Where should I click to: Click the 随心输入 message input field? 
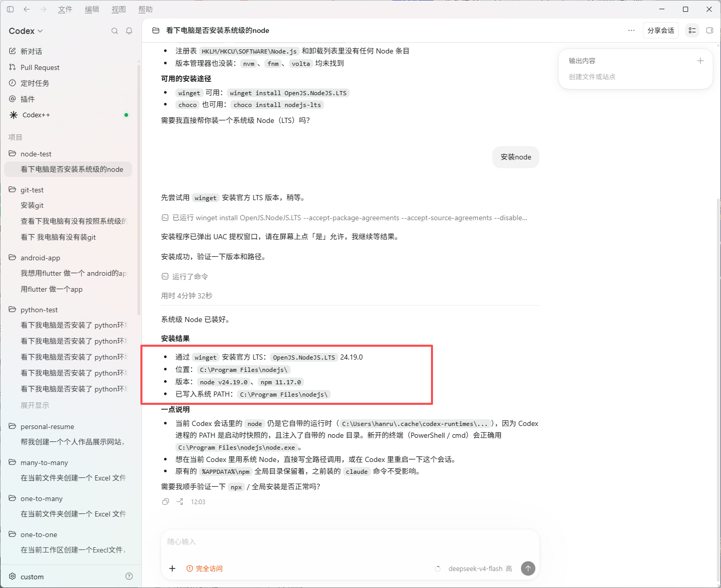350,542
